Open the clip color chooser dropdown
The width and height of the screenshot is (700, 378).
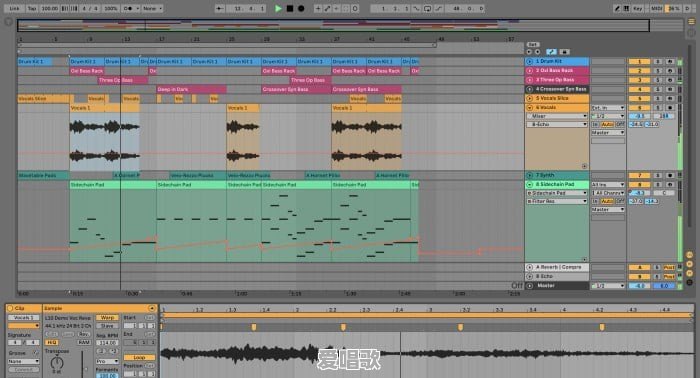23,326
